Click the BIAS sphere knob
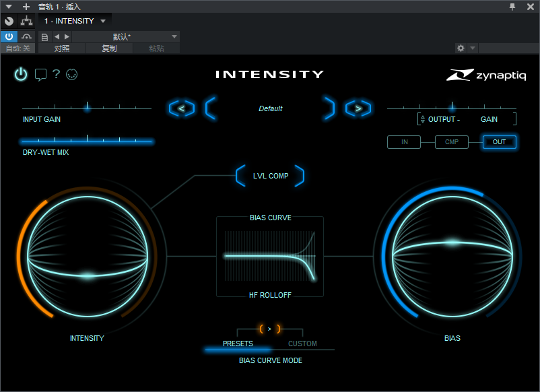 click(x=452, y=257)
